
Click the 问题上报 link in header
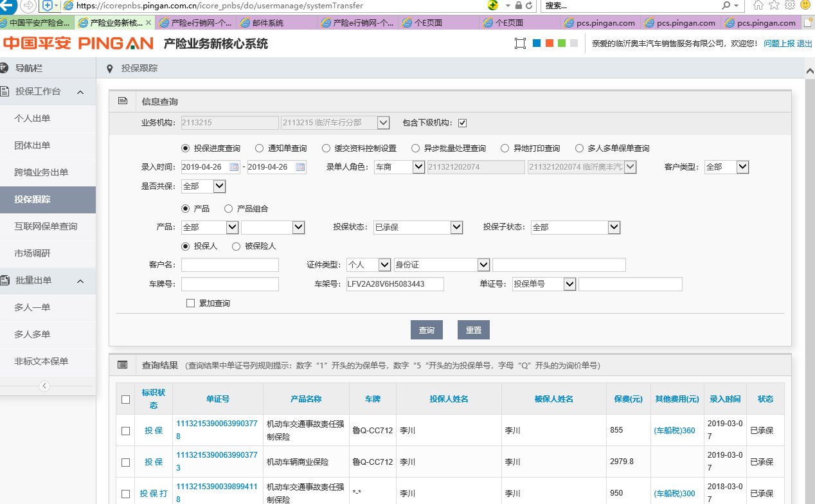click(779, 44)
